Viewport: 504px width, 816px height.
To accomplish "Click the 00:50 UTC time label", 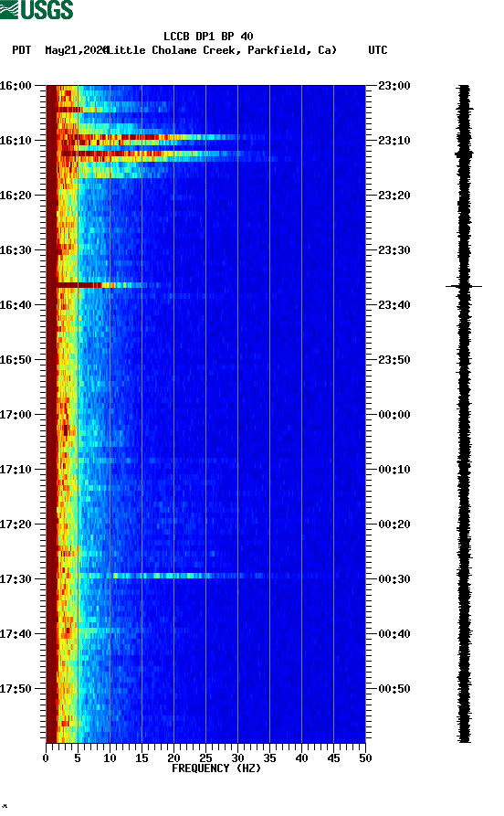I will pyautogui.click(x=394, y=688).
